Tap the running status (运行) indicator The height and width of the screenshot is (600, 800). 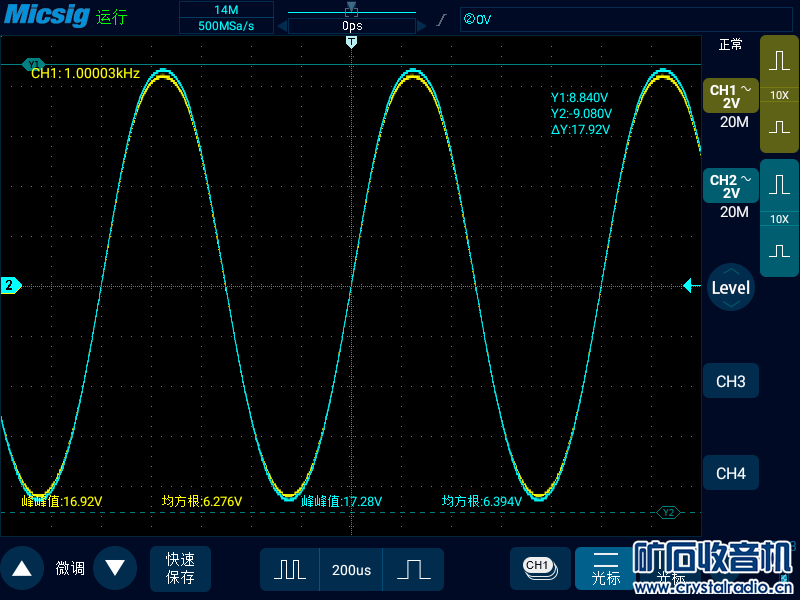click(111, 17)
